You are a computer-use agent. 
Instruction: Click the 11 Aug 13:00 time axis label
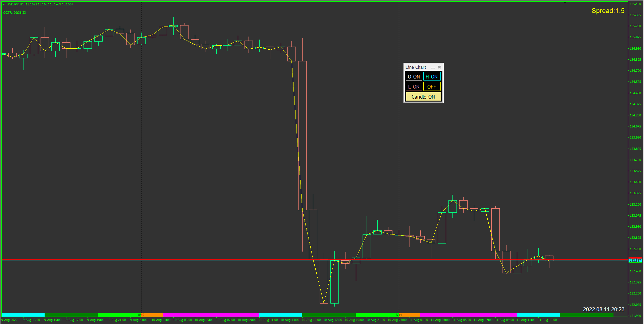point(547,320)
